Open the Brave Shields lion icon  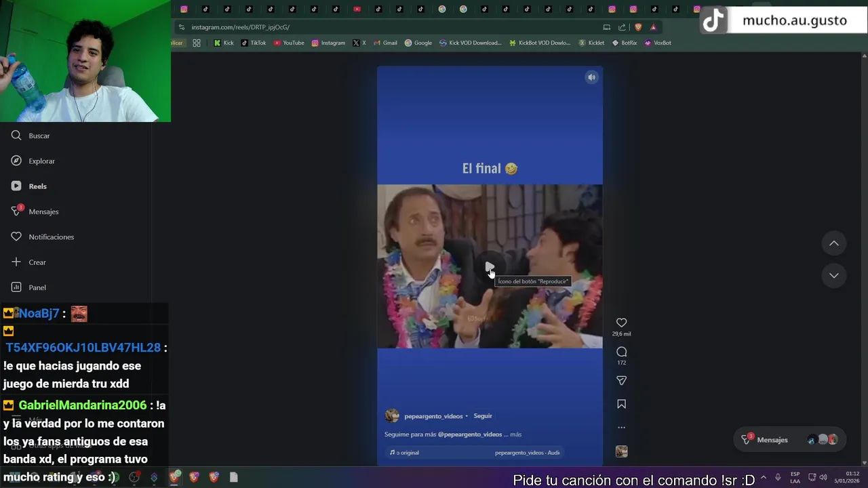pyautogui.click(x=638, y=27)
